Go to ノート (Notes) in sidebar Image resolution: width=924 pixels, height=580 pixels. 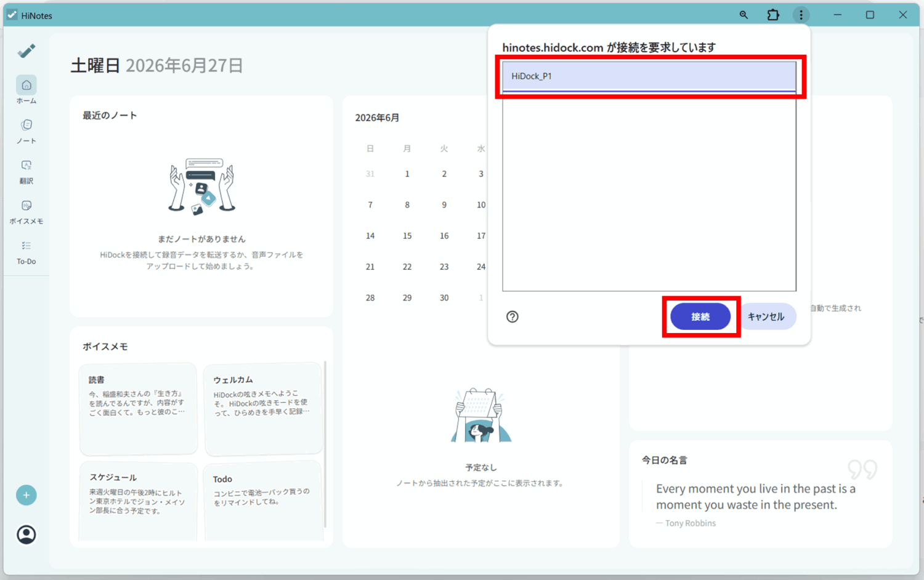pos(26,131)
